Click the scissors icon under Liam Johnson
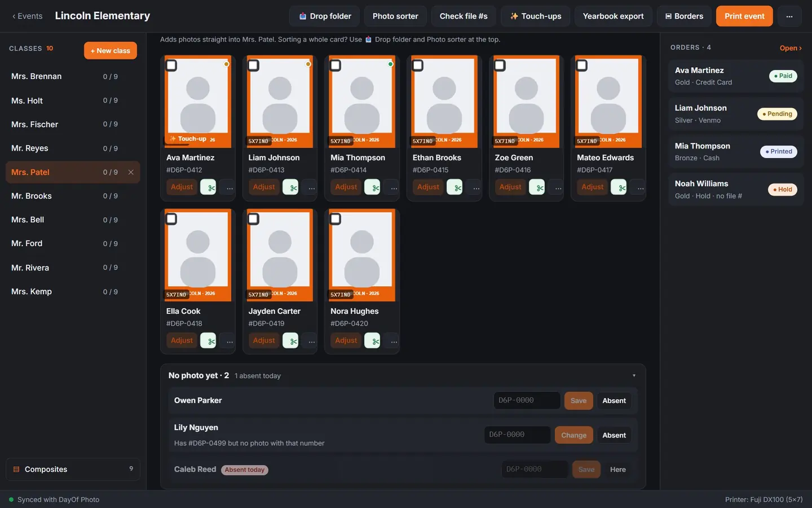Image resolution: width=812 pixels, height=508 pixels. 290,187
